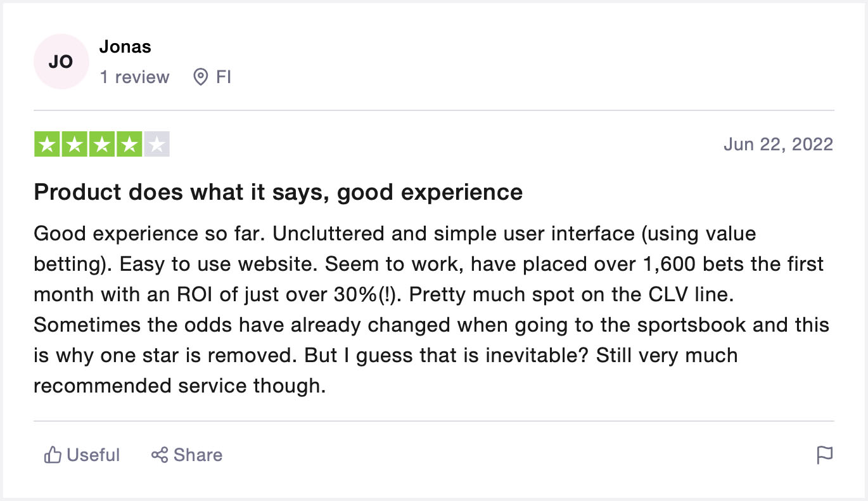Screen dimensions: 868x501
Task: Click the first green star
Action: click(47, 145)
